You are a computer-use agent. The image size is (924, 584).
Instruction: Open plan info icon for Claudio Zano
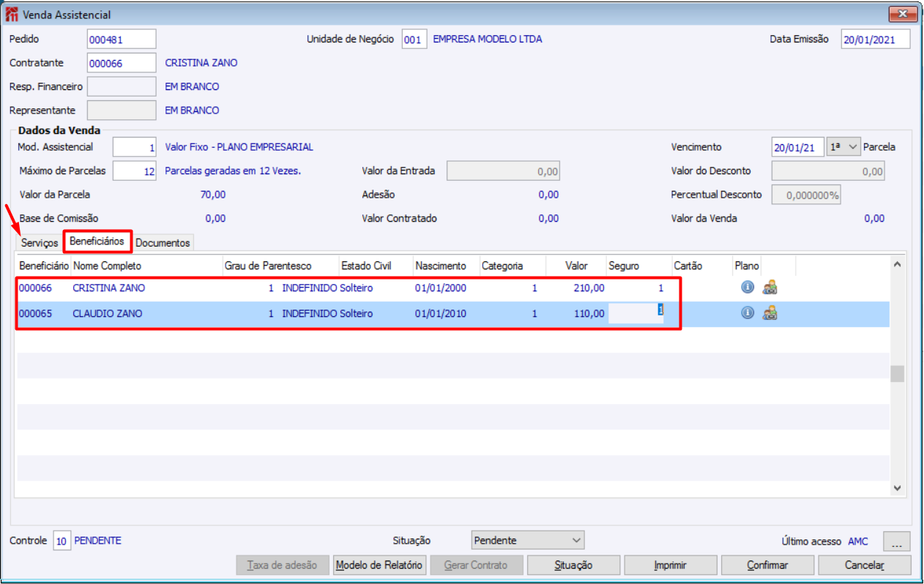[x=747, y=313]
